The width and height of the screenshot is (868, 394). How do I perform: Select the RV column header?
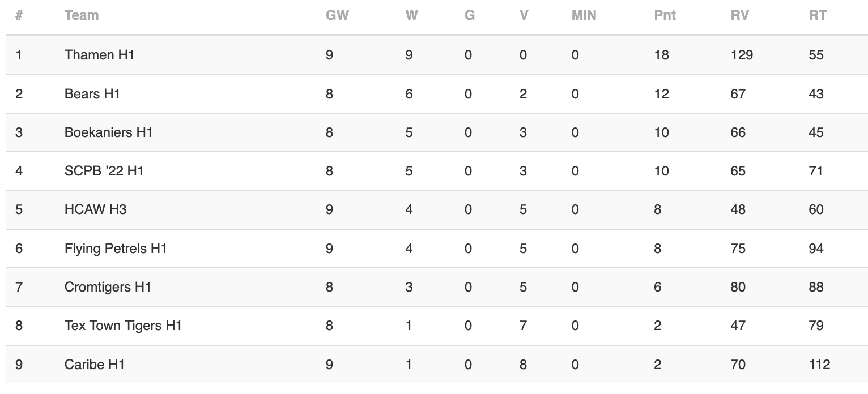739,15
